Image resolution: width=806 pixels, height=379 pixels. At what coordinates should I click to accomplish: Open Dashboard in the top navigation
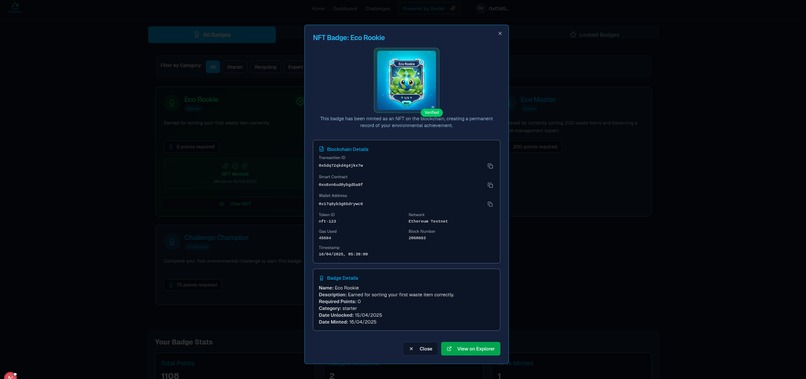click(344, 9)
